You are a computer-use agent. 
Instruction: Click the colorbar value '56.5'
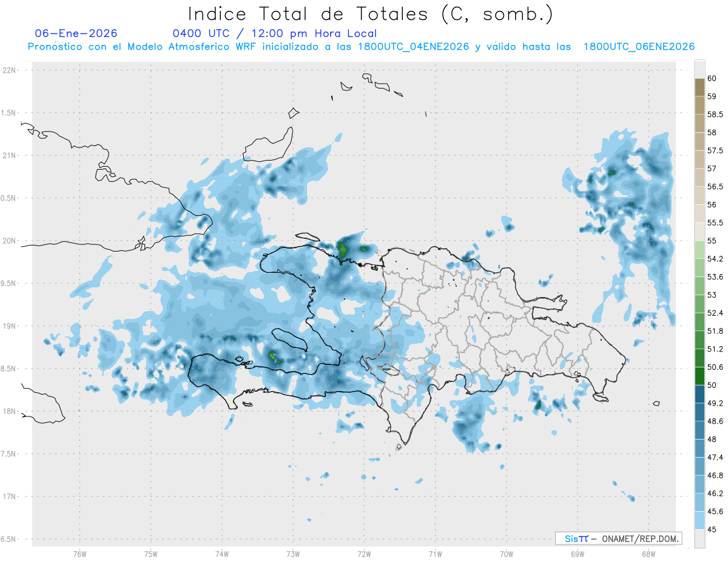tap(715, 186)
